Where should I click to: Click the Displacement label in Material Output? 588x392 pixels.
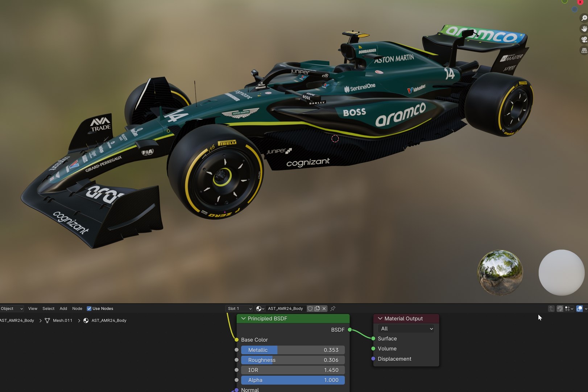point(394,359)
